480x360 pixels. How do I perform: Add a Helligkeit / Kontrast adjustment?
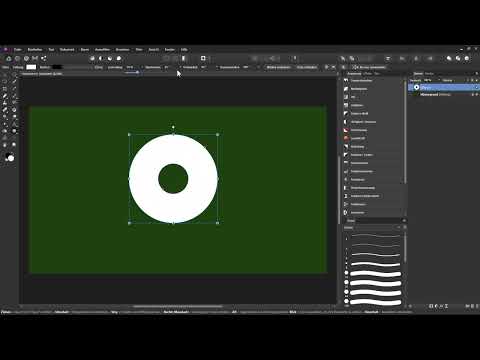[x=363, y=122]
